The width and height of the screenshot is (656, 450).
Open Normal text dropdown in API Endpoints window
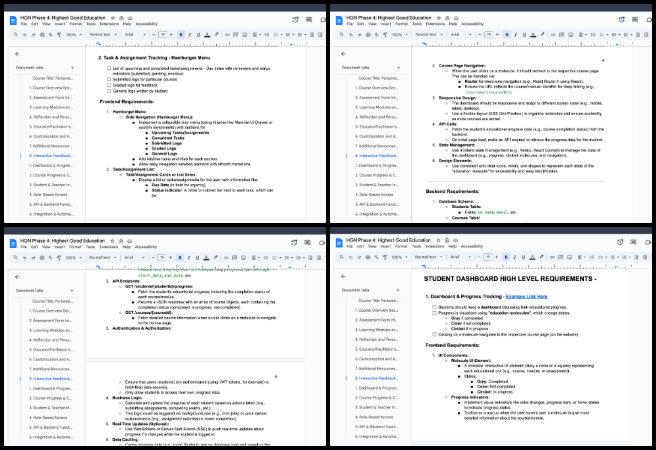click(102, 258)
